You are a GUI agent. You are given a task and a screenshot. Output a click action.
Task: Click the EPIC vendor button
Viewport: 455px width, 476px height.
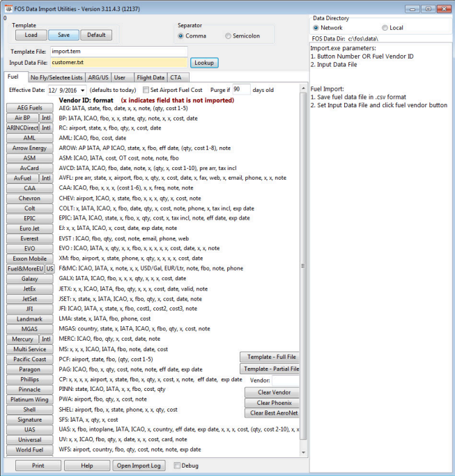(x=30, y=218)
